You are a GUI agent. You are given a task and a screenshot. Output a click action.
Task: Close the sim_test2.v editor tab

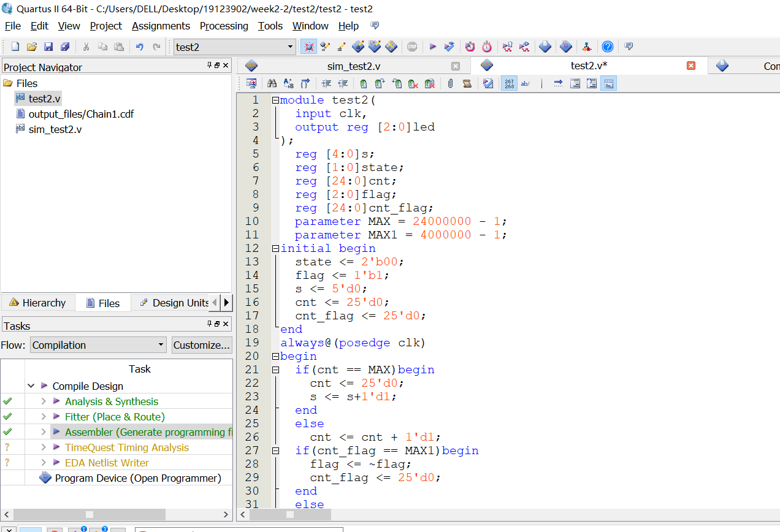(456, 66)
